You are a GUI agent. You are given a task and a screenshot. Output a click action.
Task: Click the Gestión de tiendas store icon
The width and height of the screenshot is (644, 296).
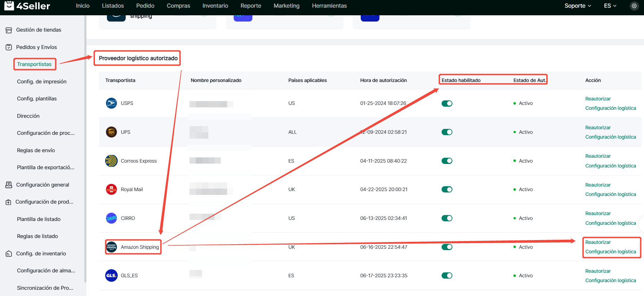[x=9, y=30]
